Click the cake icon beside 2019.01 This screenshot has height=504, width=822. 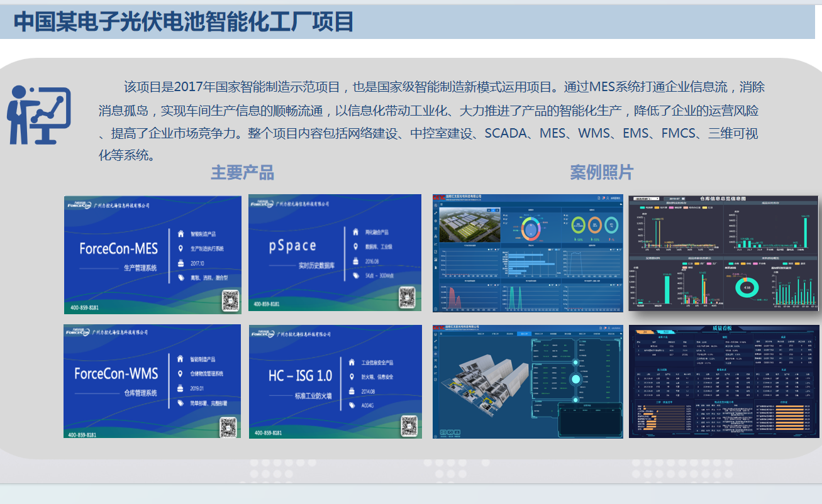click(181, 388)
